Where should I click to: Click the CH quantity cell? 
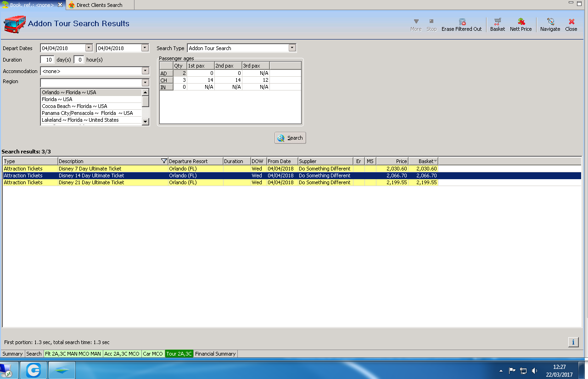[180, 80]
